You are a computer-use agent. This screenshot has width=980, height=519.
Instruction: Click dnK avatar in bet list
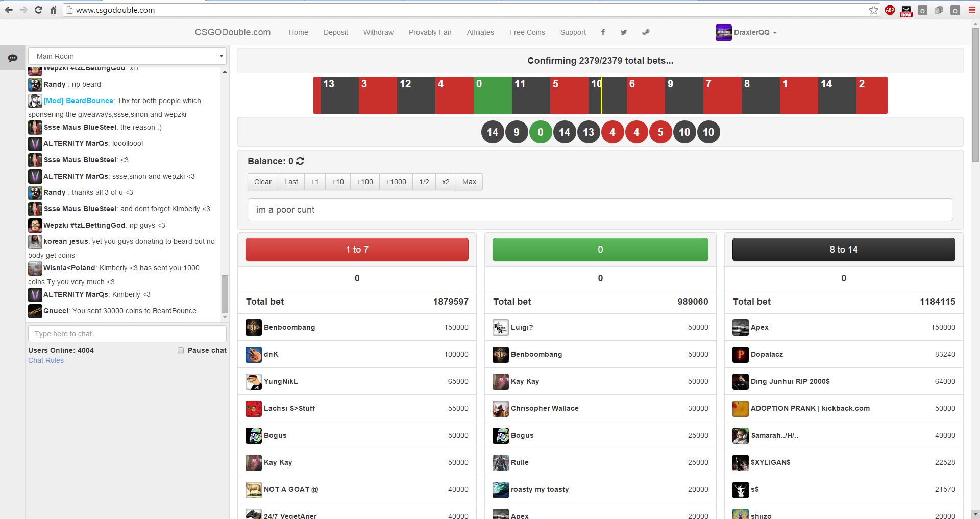254,354
